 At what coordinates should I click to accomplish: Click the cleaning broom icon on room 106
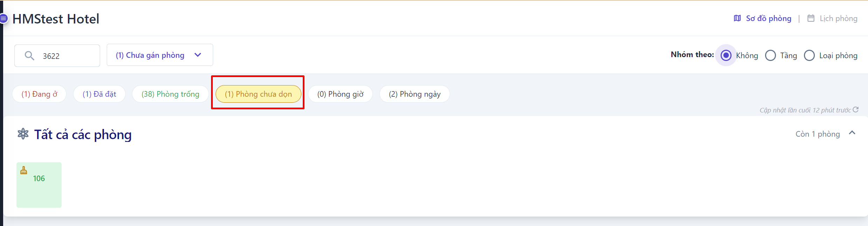click(x=24, y=171)
